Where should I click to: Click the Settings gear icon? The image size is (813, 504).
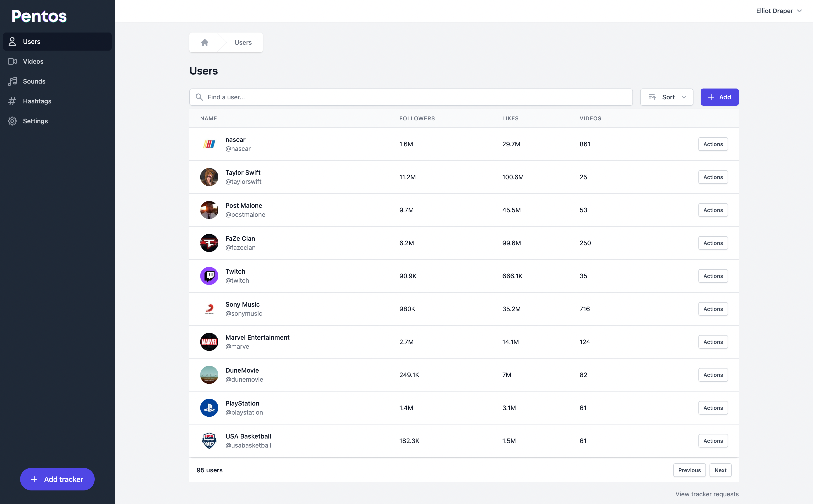(12, 121)
